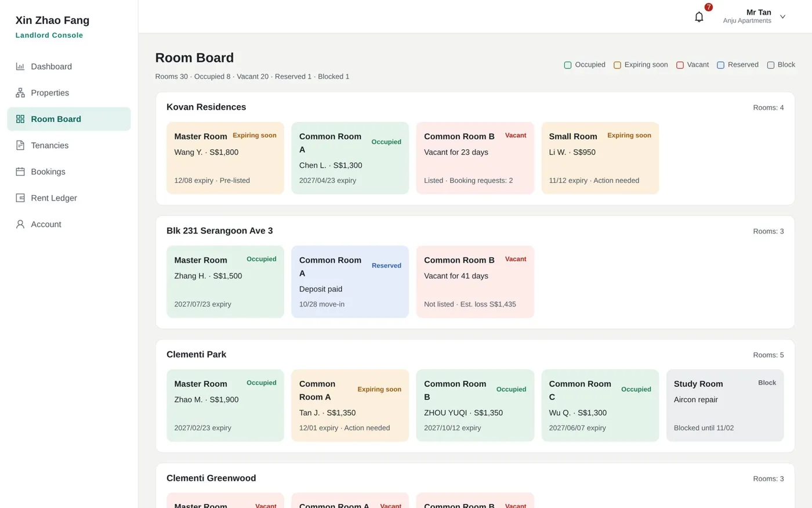Click the Room Board page heading
Viewport: 812px width, 508px height.
tap(194, 57)
